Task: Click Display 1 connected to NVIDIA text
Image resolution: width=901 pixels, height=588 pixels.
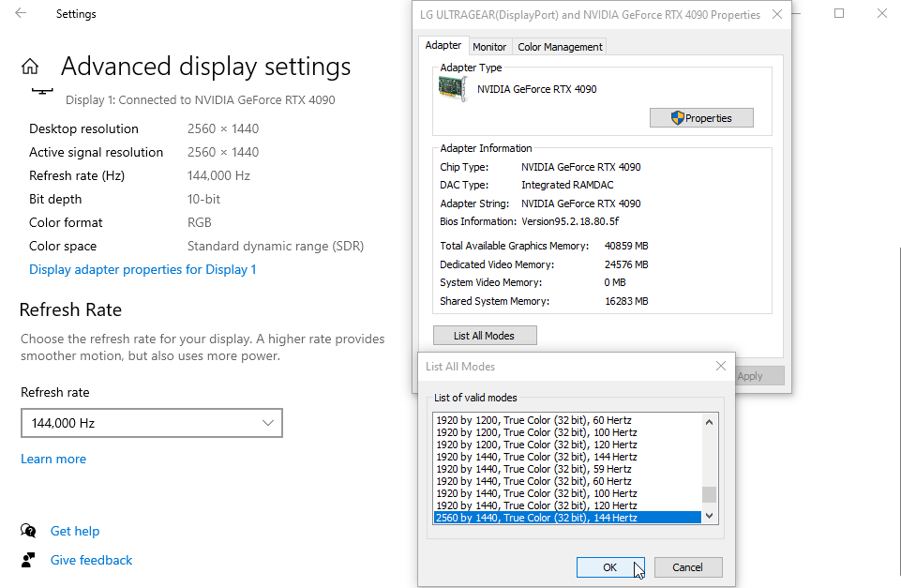Action: [x=200, y=100]
